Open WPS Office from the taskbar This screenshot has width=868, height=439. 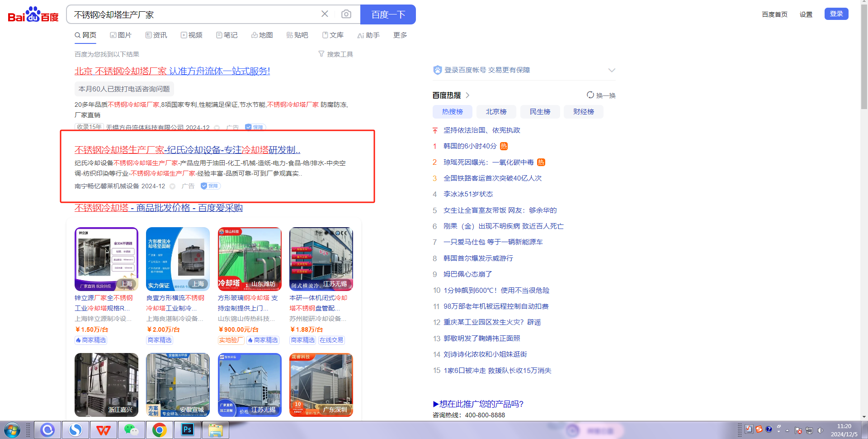(x=104, y=430)
